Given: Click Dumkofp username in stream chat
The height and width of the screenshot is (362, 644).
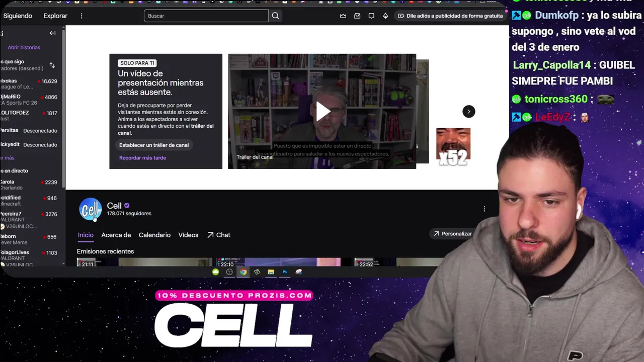Looking at the screenshot, I should click(556, 15).
